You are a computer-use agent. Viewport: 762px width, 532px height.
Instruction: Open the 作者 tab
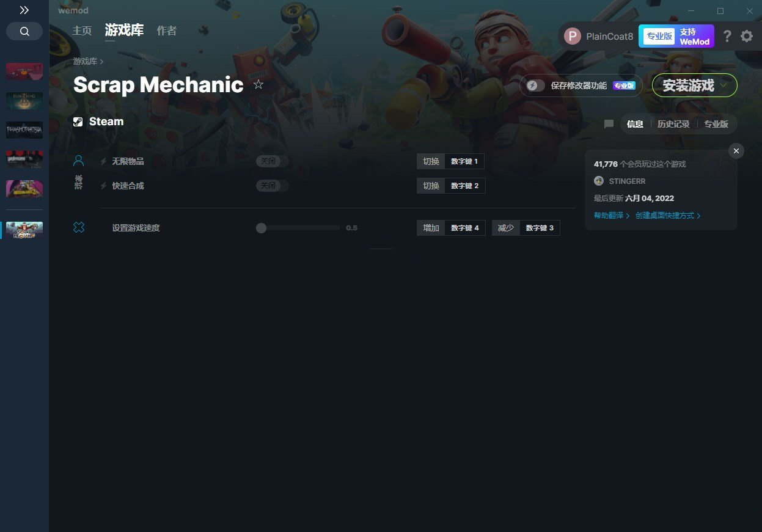click(x=167, y=31)
